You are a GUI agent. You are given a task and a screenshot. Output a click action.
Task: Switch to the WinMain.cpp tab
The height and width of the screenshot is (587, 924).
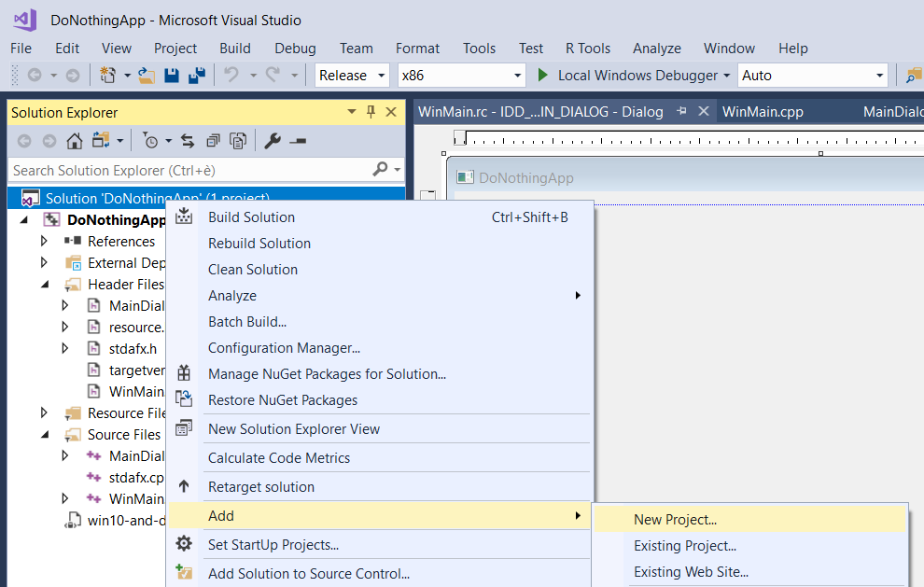pyautogui.click(x=763, y=111)
